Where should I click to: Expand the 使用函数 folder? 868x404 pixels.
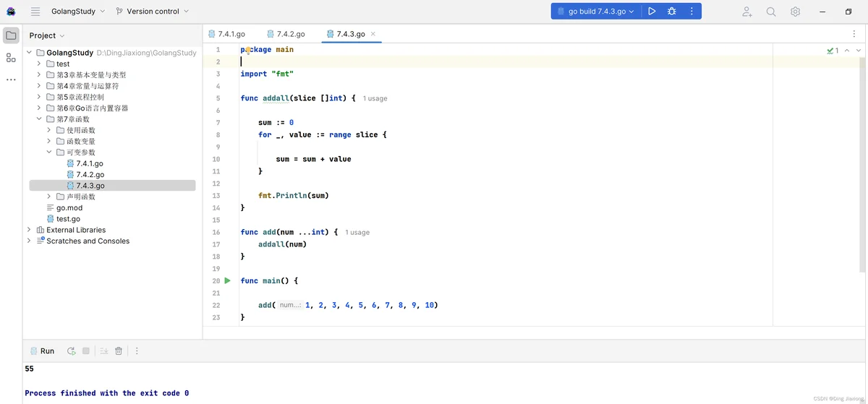[x=49, y=130]
